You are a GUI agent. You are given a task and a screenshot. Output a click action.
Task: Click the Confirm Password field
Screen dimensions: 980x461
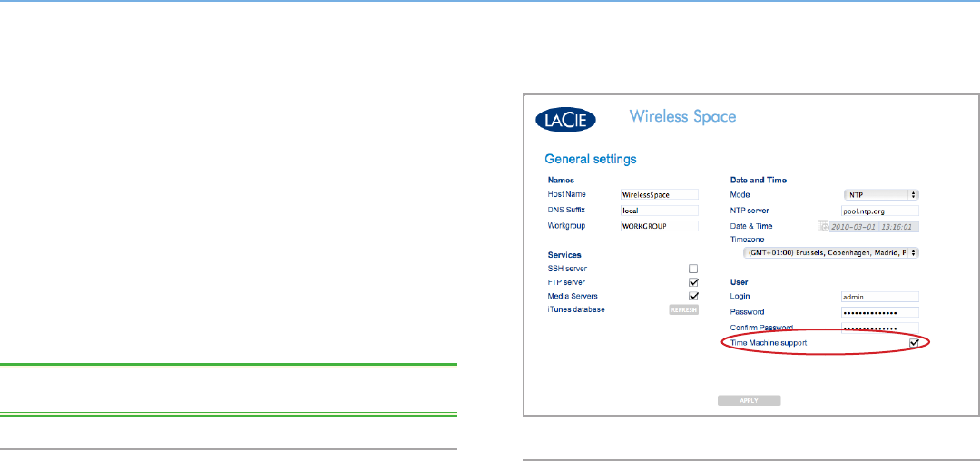click(880, 328)
